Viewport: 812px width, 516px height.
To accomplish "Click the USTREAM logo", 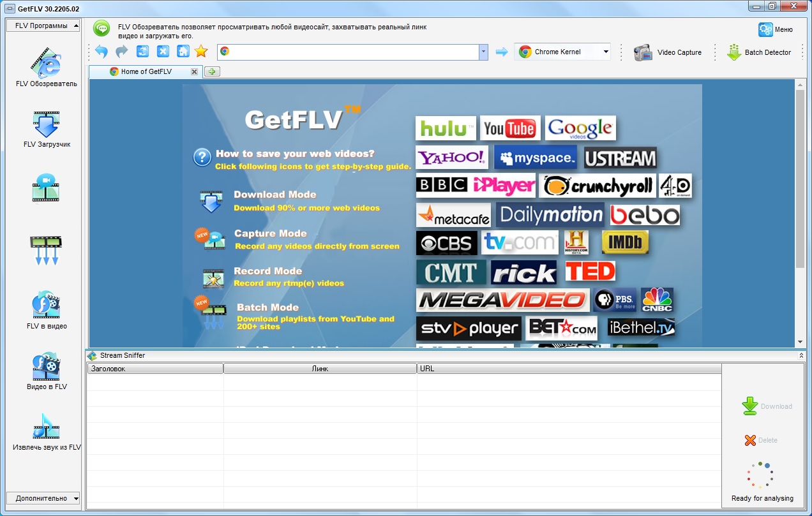I will (x=620, y=158).
